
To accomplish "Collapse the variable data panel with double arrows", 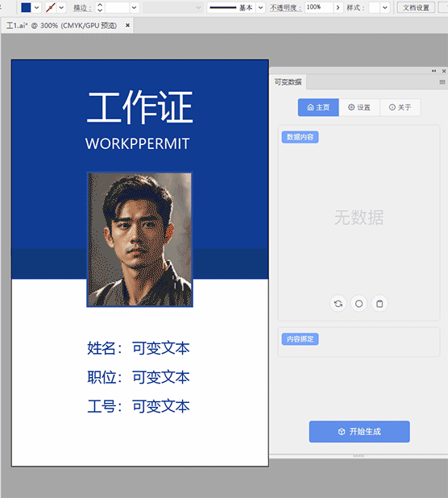I will point(433,71).
